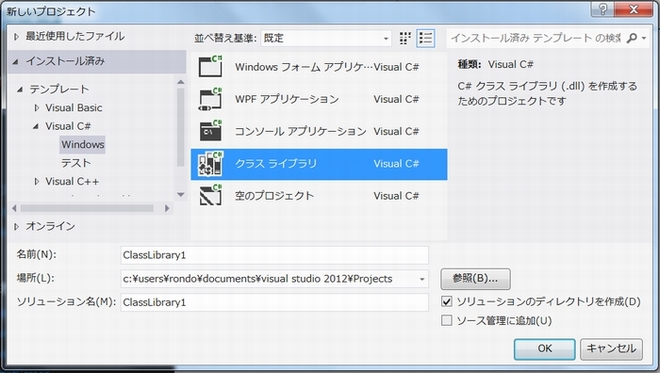Click the キャンセル button

pos(611,349)
